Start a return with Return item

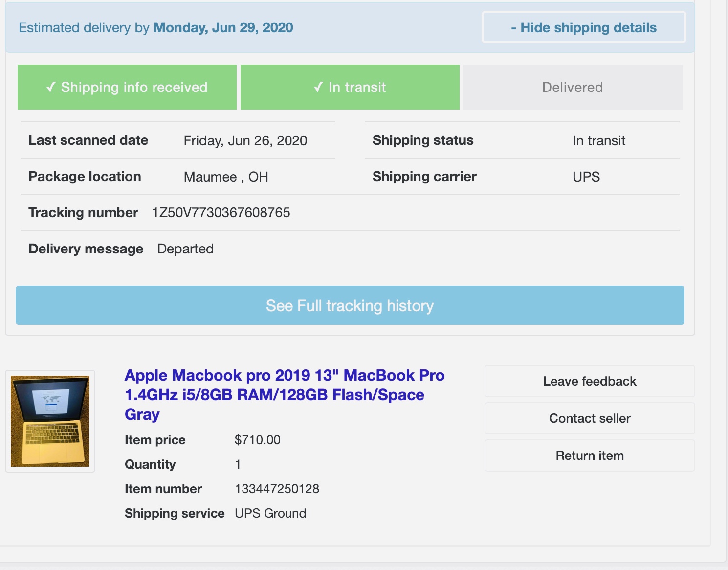(589, 456)
